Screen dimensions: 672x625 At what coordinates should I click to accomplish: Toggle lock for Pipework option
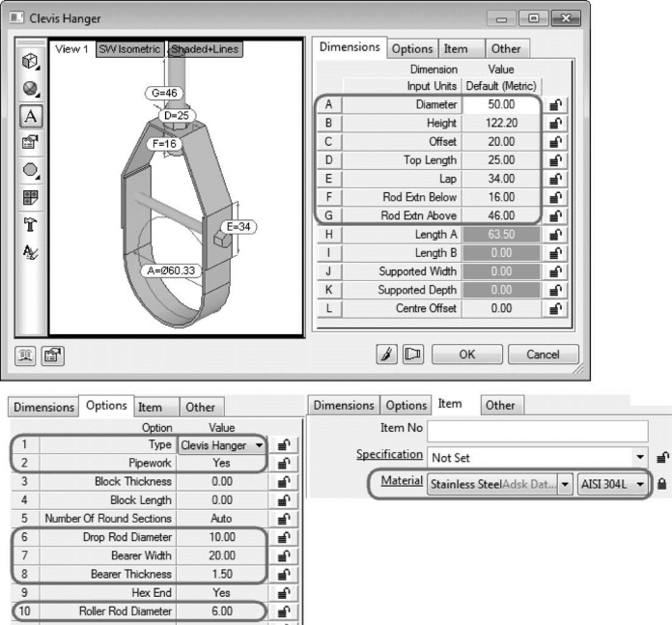284,464
